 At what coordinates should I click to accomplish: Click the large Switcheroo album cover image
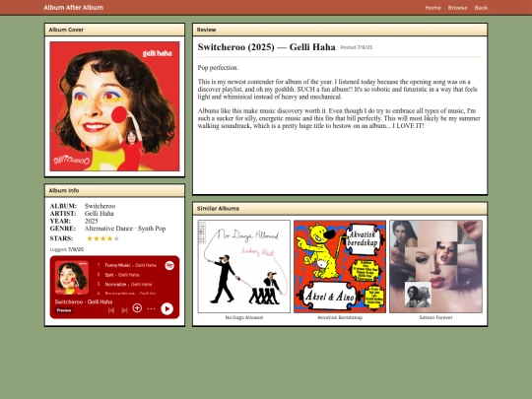[114, 106]
